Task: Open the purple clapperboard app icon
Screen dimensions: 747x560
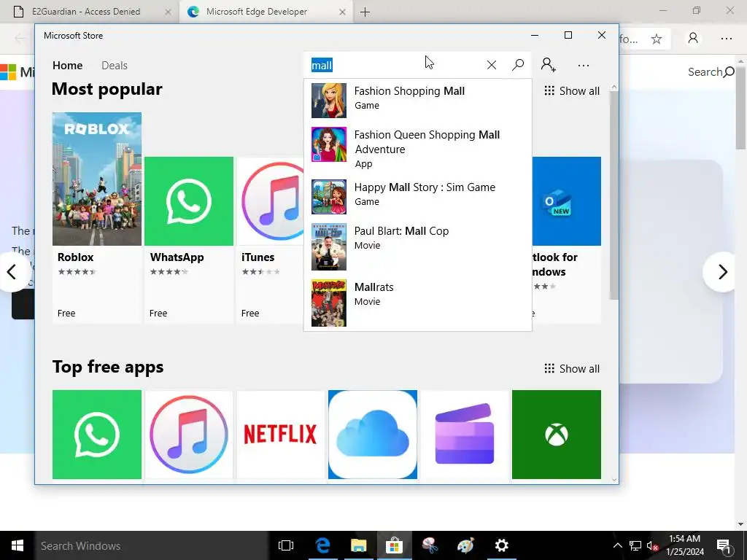Action: point(465,435)
